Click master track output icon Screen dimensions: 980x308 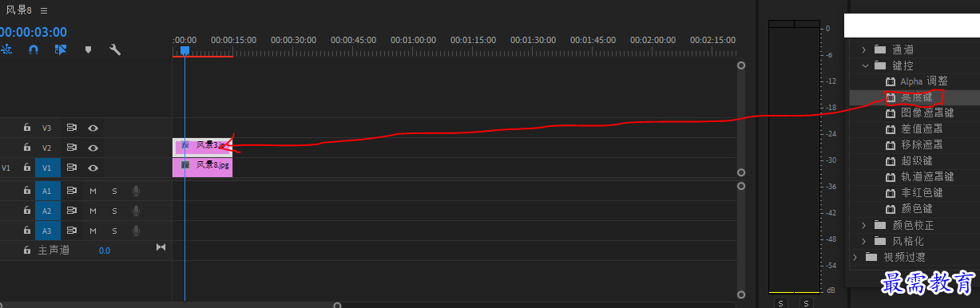pos(161,247)
